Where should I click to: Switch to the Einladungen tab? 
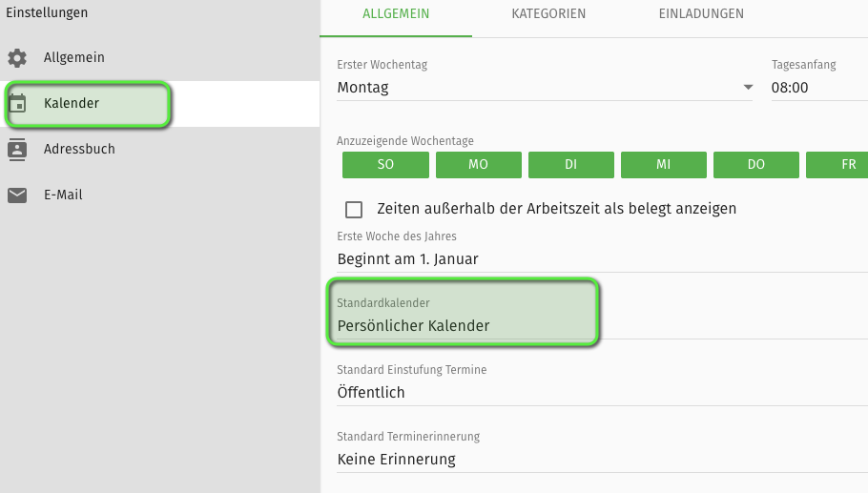click(701, 14)
